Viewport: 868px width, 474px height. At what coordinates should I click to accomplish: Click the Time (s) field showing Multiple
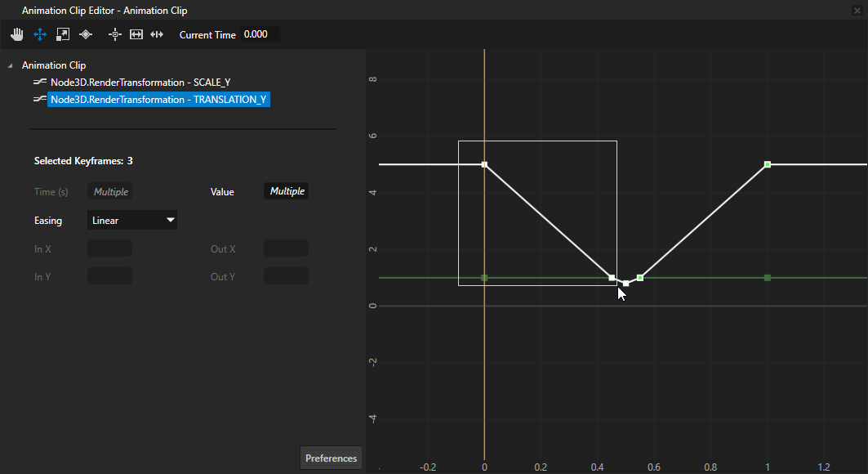110,191
